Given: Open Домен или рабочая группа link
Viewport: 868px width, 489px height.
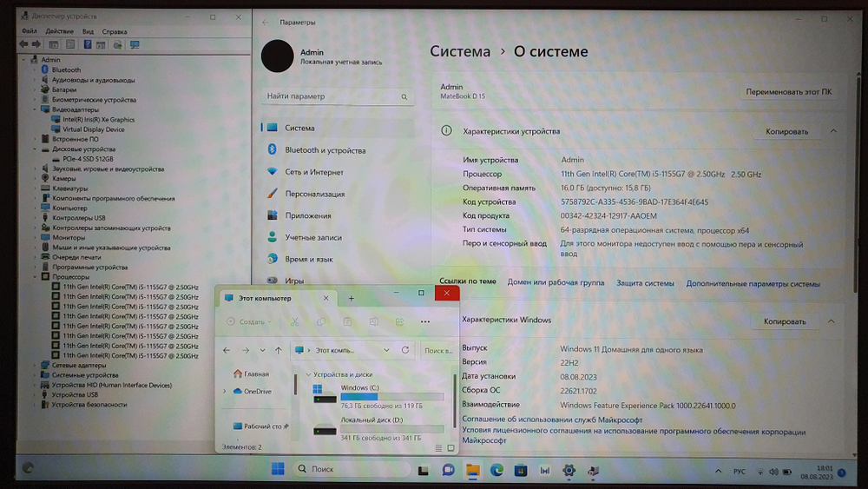Looking at the screenshot, I should tap(556, 282).
